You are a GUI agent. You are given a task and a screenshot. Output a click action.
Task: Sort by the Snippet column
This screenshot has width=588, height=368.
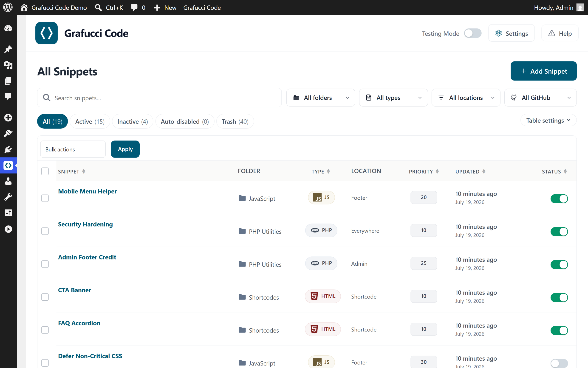point(72,172)
